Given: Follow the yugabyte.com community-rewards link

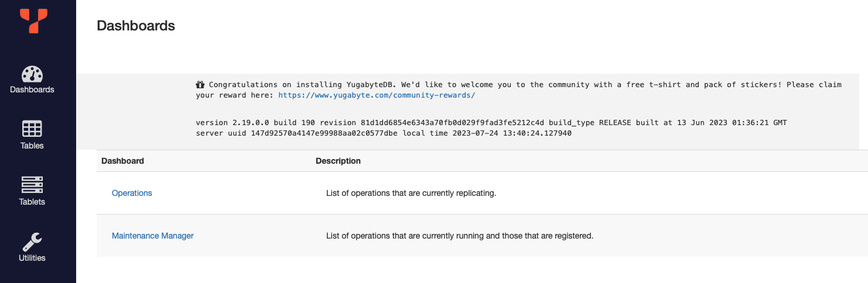Looking at the screenshot, I should [376, 95].
